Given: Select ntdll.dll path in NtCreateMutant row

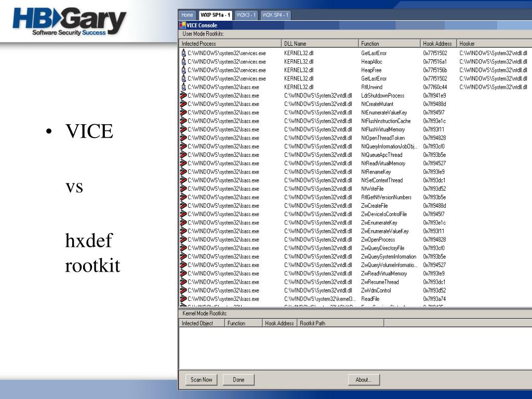Looking at the screenshot, I should tap(318, 104).
